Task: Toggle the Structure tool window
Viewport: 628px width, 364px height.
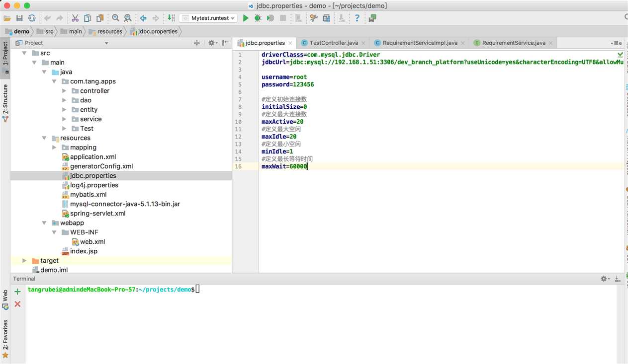Action: (x=5, y=103)
